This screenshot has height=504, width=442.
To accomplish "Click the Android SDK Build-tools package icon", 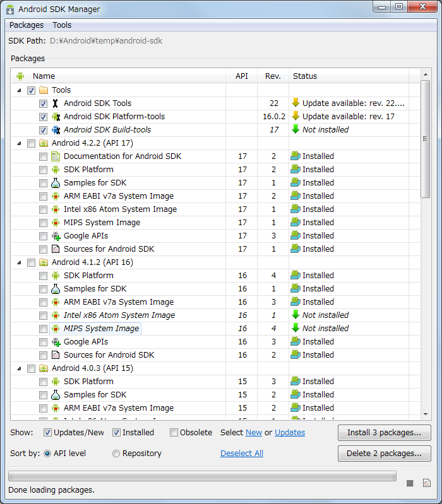I will pos(56,130).
